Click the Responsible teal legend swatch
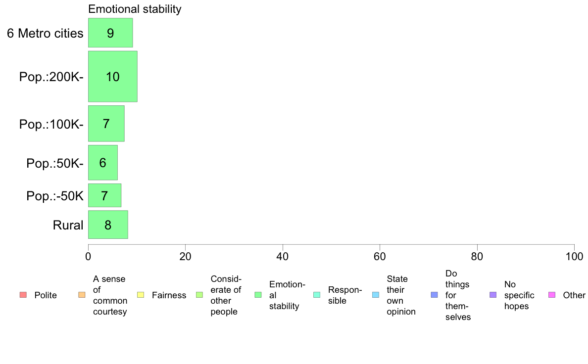The image size is (588, 364). pos(317,295)
